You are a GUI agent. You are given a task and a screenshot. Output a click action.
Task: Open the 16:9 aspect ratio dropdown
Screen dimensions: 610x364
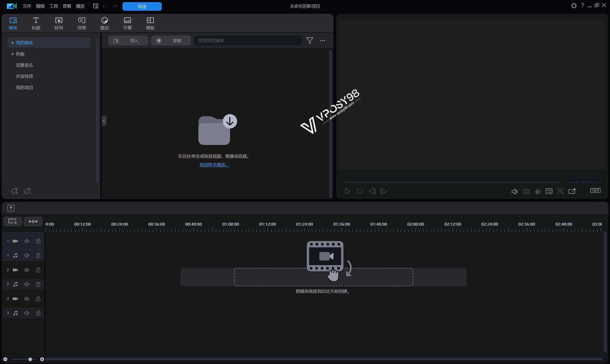coord(595,191)
